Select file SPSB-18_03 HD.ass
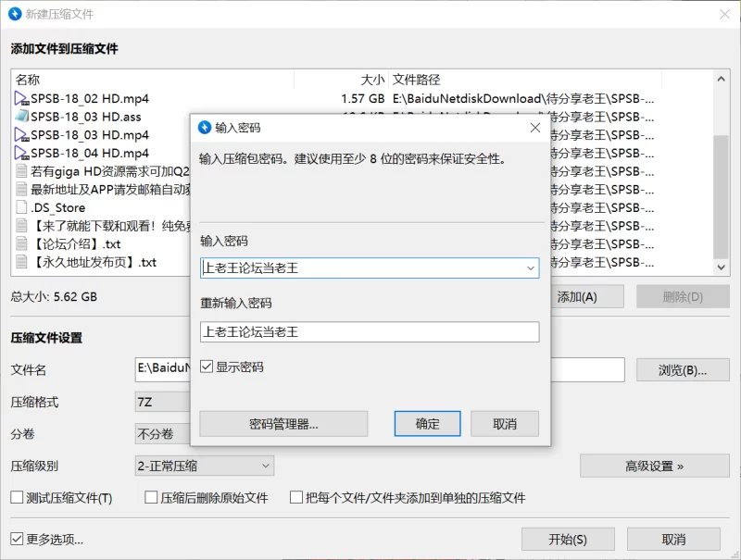 click(x=86, y=117)
